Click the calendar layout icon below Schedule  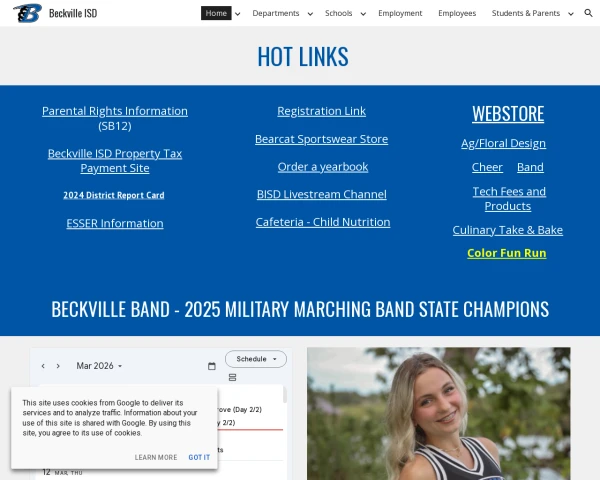tap(232, 377)
